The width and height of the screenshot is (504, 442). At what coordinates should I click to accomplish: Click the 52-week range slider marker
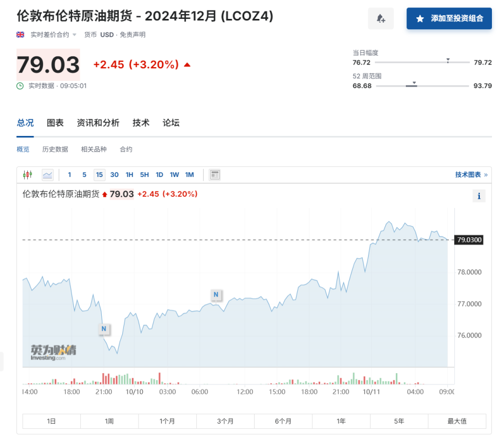point(414,82)
